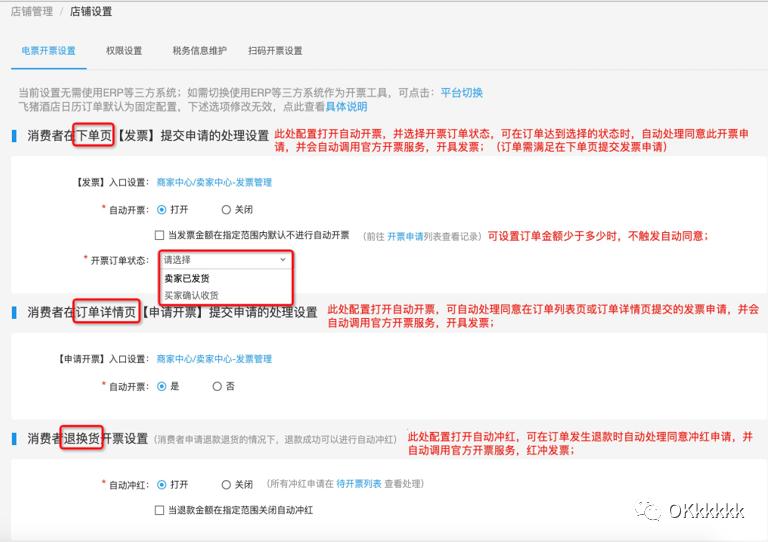Image resolution: width=768 pixels, height=542 pixels.
Task: Open 商家中心/卖家中心-发票管理 link under 【发票】入口设置
Action: coord(214,182)
